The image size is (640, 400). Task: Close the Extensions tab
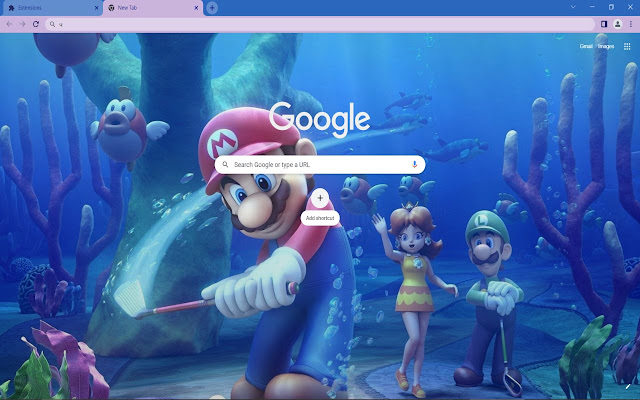point(97,7)
